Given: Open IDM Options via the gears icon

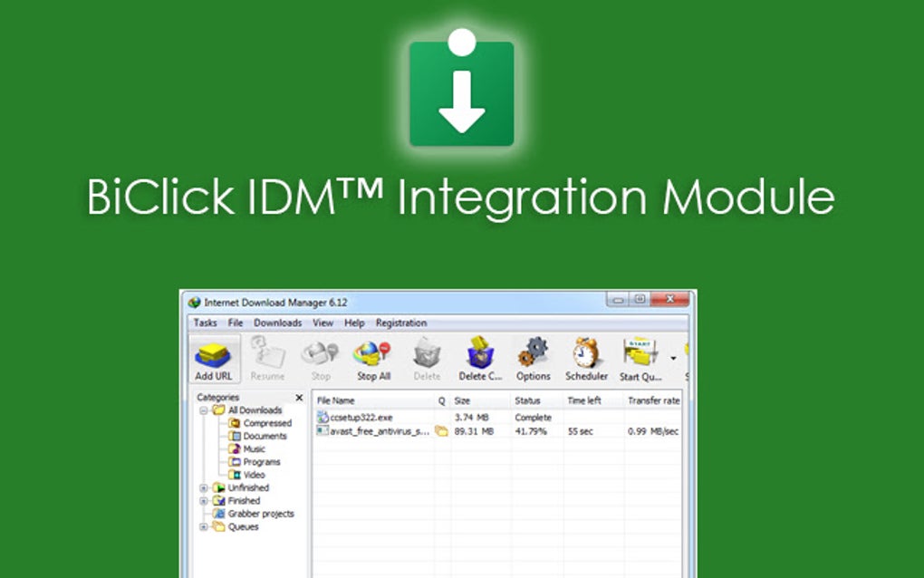Looking at the screenshot, I should point(534,353).
